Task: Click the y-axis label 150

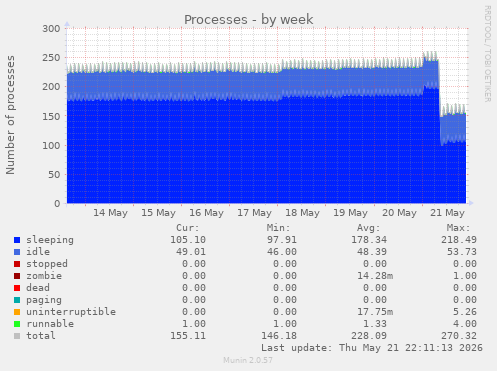Action: (51, 116)
